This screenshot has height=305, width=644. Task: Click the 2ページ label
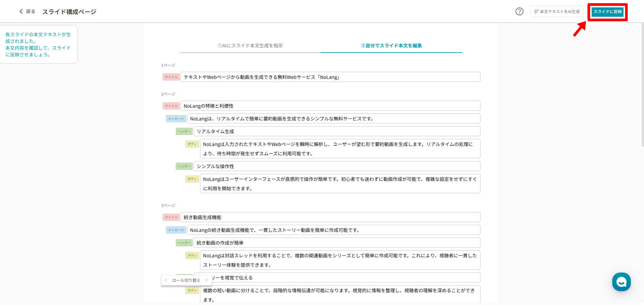tap(168, 94)
